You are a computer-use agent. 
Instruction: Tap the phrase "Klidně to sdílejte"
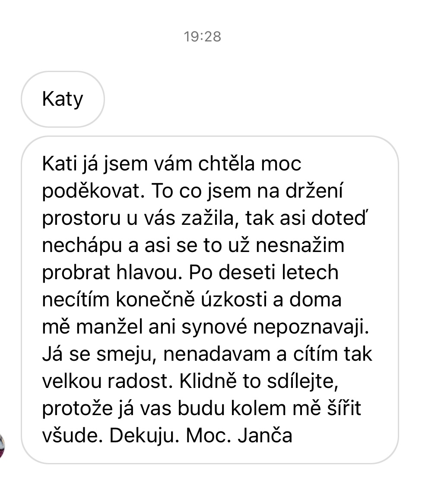[x=258, y=381]
